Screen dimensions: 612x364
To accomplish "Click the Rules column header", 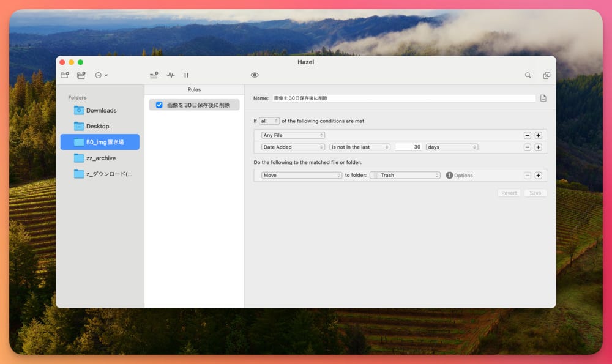I will tap(194, 90).
